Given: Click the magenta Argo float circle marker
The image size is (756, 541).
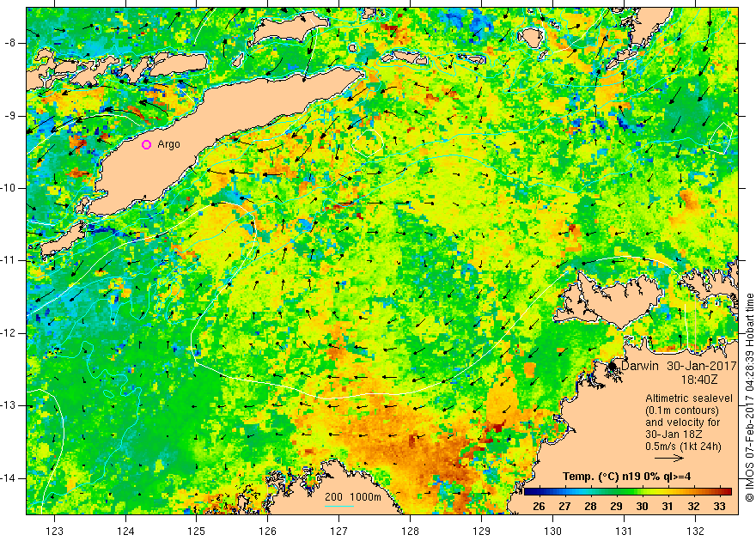Looking at the screenshot, I should (147, 144).
